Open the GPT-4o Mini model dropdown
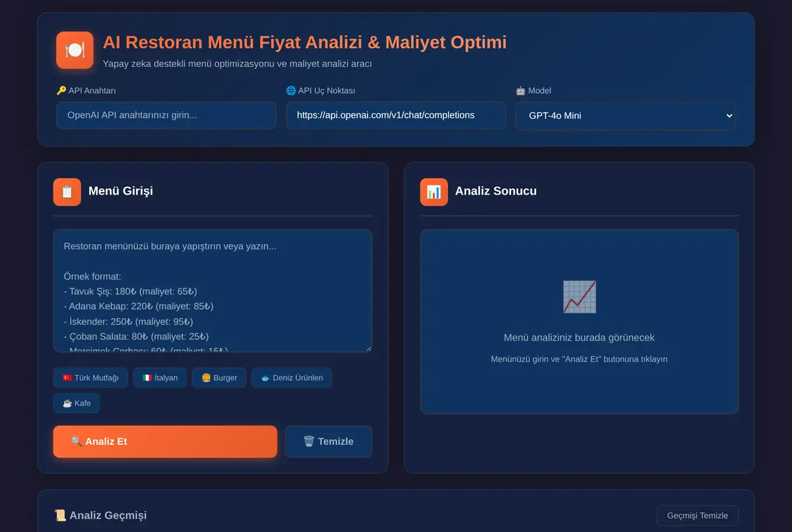 626,116
